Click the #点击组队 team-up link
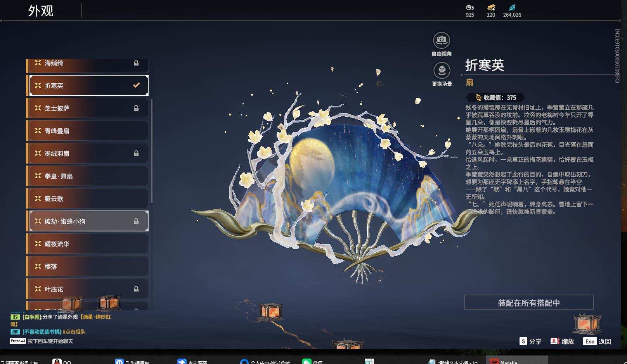 pyautogui.click(x=74, y=331)
